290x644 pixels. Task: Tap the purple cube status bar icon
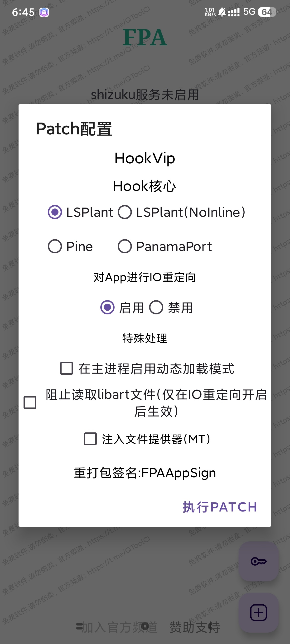[x=44, y=12]
